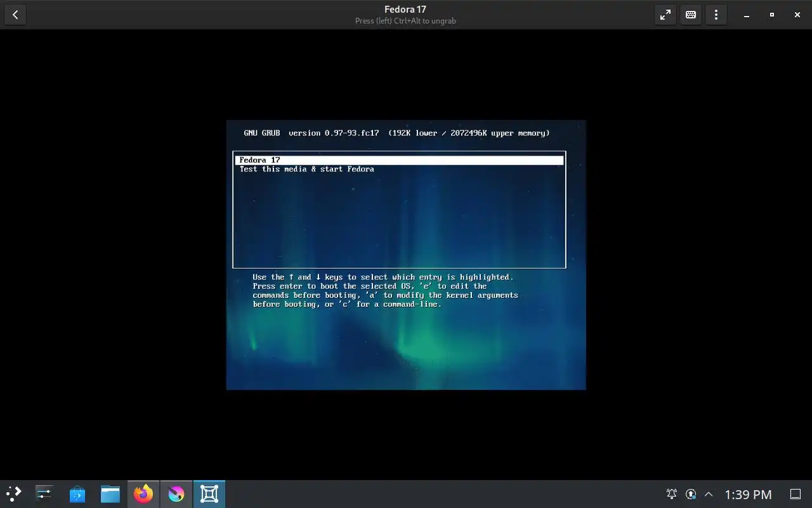This screenshot has width=812, height=508.
Task: Open the KDE application launcher
Action: [13, 493]
